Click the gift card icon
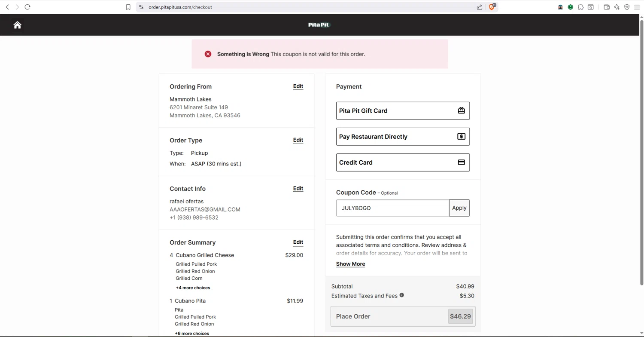 461,110
